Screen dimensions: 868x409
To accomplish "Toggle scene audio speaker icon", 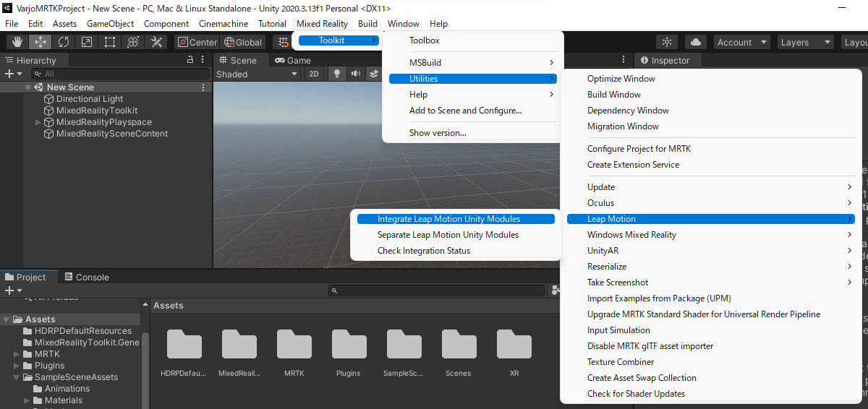I will pyautogui.click(x=355, y=74).
